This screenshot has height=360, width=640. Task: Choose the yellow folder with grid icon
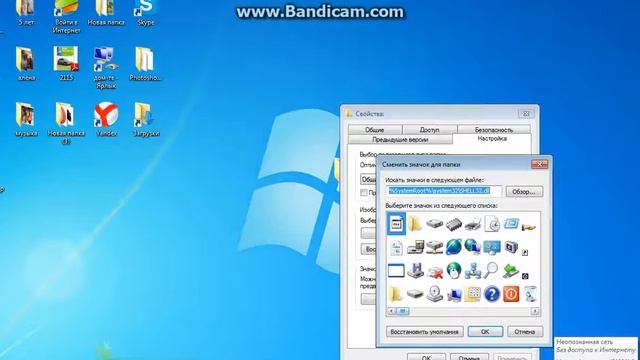[x=473, y=294]
